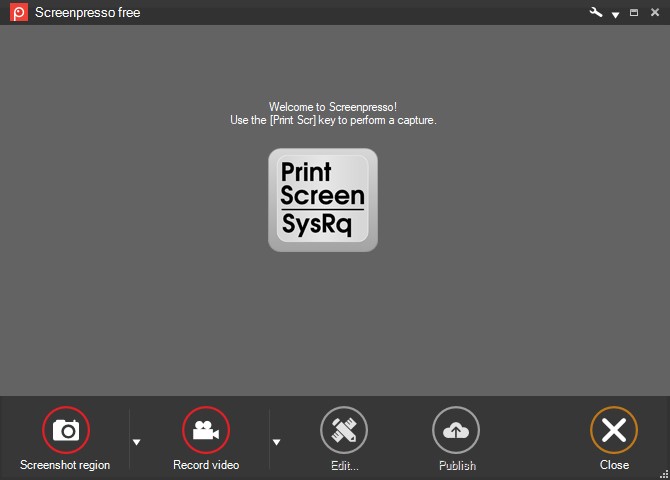Open settings with the wrench icon
670x480 pixels.
click(597, 13)
